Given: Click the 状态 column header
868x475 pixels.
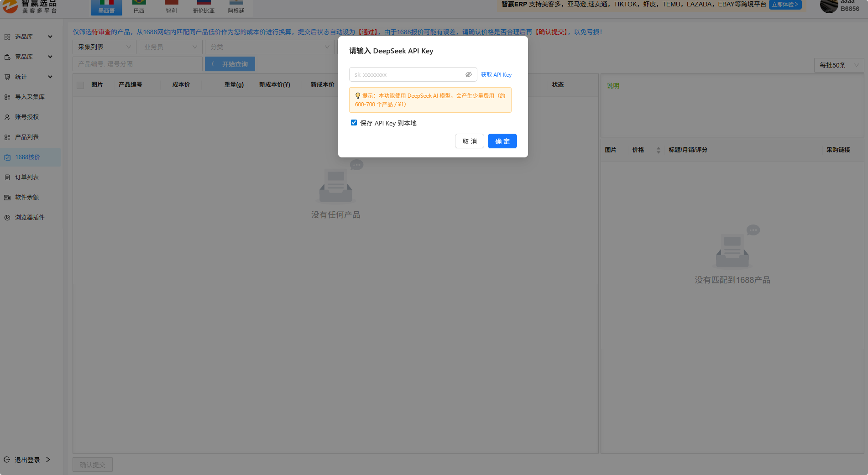Looking at the screenshot, I should pos(558,85).
